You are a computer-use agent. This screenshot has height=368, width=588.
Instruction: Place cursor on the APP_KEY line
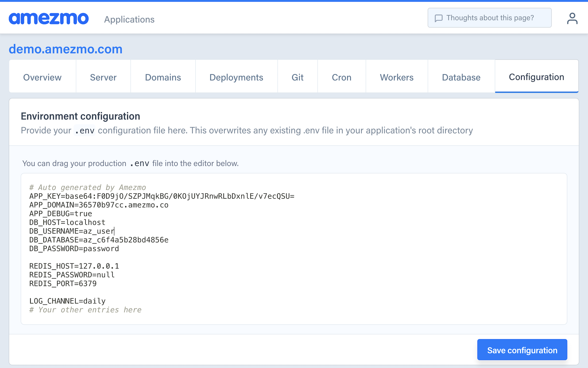point(162,196)
